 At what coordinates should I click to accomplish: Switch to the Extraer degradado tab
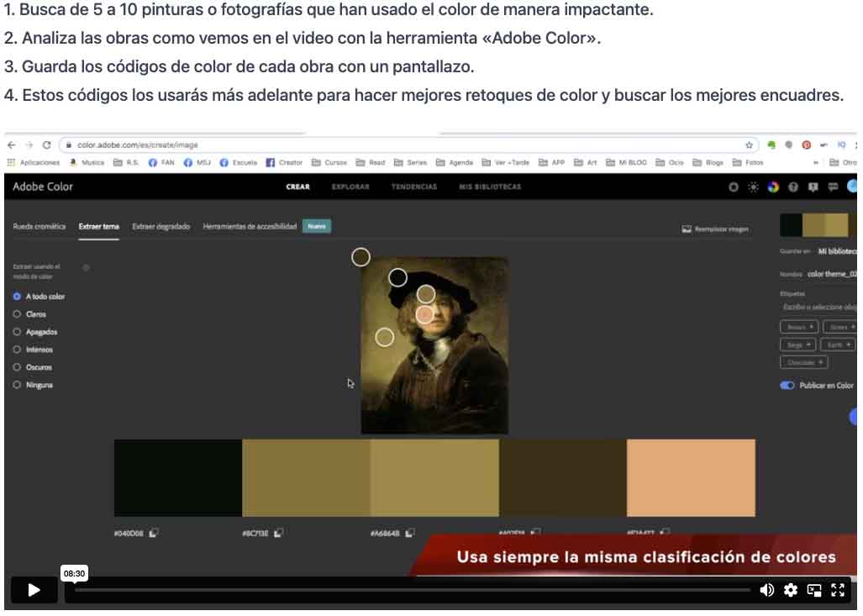tap(160, 226)
